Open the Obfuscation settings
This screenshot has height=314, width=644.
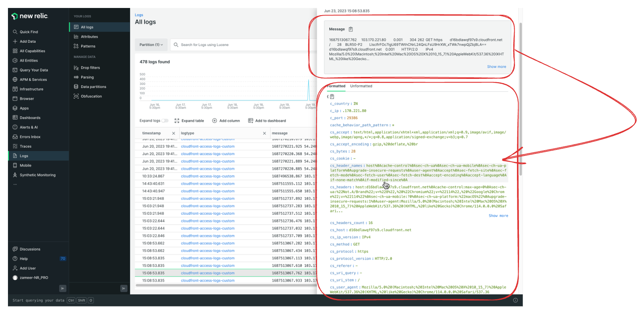(91, 96)
